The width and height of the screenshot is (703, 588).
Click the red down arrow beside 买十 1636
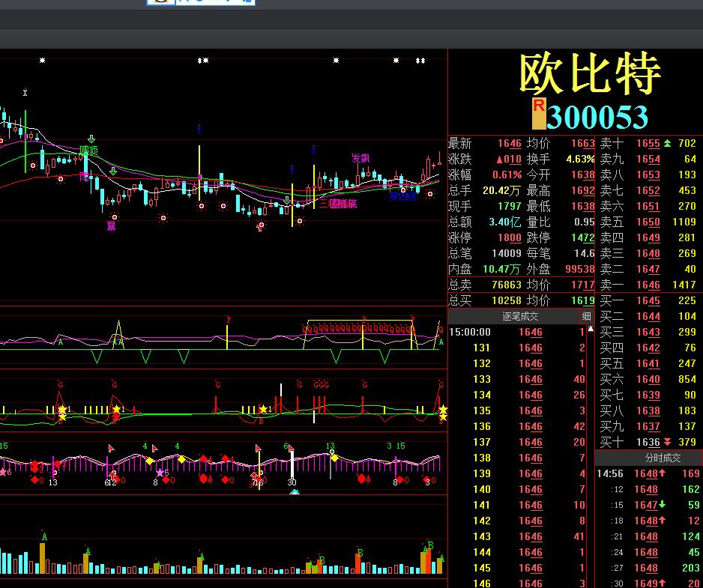(x=668, y=442)
